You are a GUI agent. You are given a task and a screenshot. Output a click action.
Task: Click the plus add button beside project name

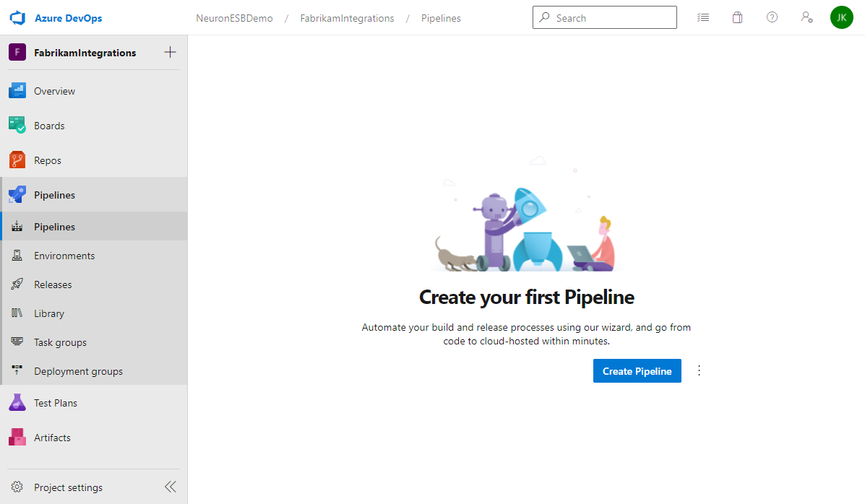pyautogui.click(x=171, y=53)
